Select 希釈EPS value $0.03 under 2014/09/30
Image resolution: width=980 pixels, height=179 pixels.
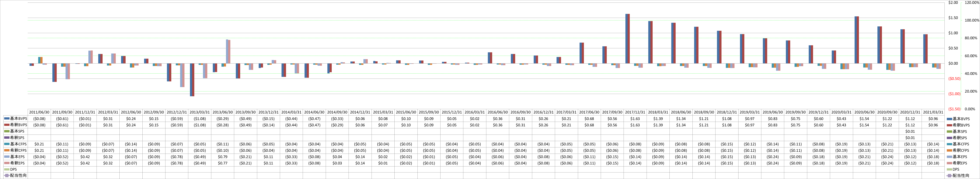[x=337, y=163]
